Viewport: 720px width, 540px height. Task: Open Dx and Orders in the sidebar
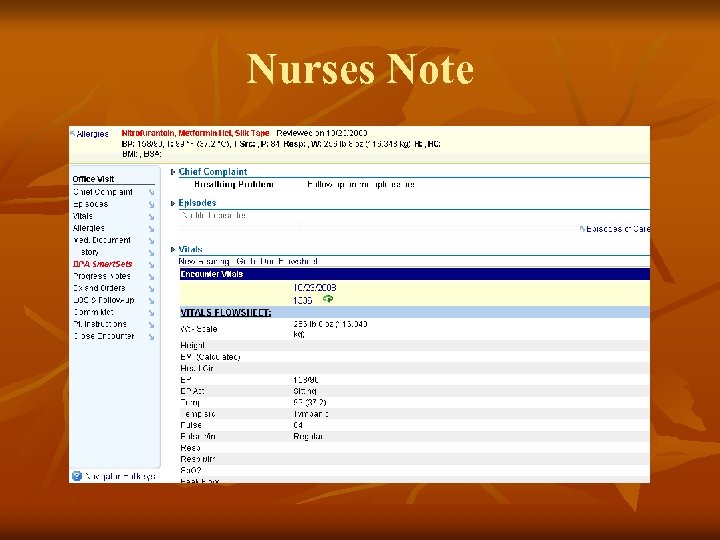point(99,288)
